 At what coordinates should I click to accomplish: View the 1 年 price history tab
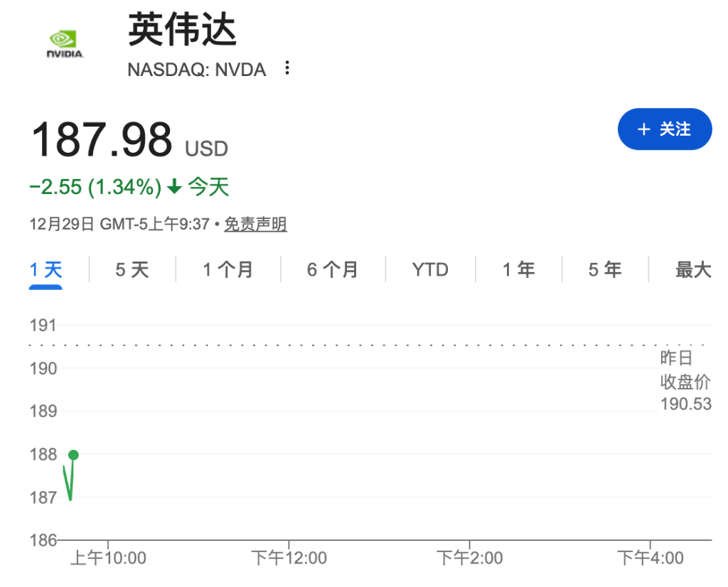pos(519,270)
